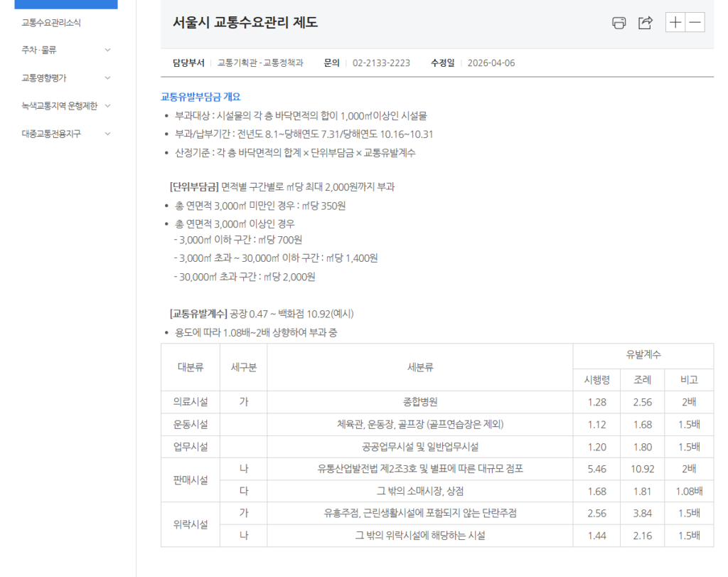The width and height of the screenshot is (728, 577).
Task: Select the 업무시설 category cell
Action: [191, 447]
